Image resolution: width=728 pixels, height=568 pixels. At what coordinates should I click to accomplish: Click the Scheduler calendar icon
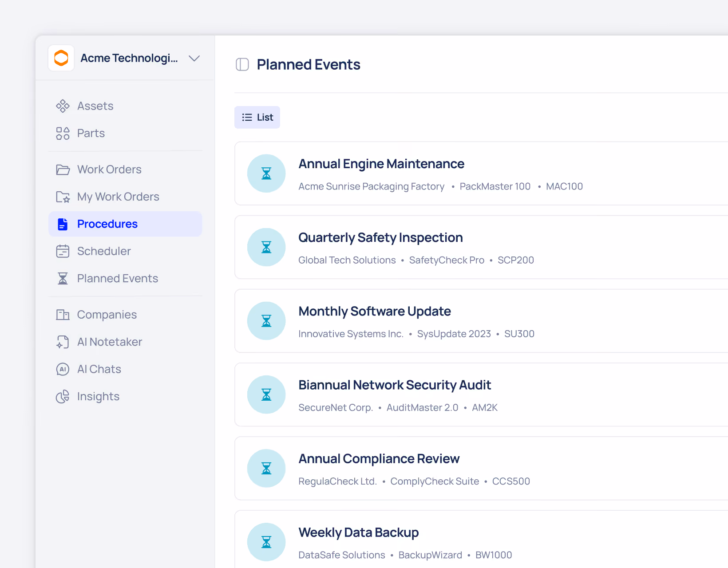63,251
